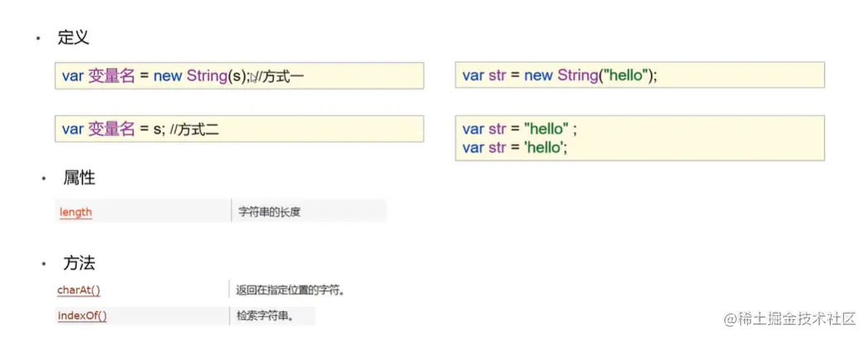Click the 属性 heading
Image resolution: width=868 pixels, height=339 pixels.
79,177
